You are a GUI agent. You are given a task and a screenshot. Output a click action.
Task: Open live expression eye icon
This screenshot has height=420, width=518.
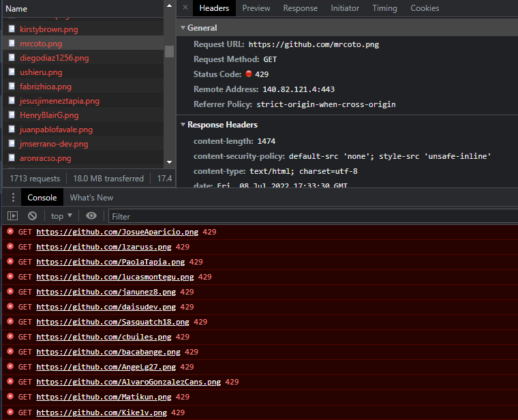(x=91, y=215)
